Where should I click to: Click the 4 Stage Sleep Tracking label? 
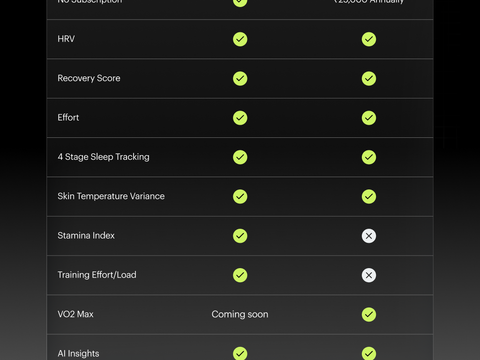click(x=103, y=157)
